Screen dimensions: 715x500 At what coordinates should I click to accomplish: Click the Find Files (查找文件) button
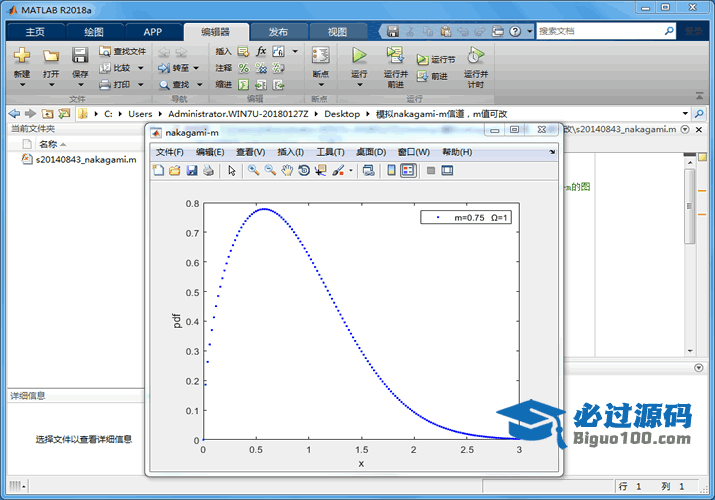tap(123, 52)
